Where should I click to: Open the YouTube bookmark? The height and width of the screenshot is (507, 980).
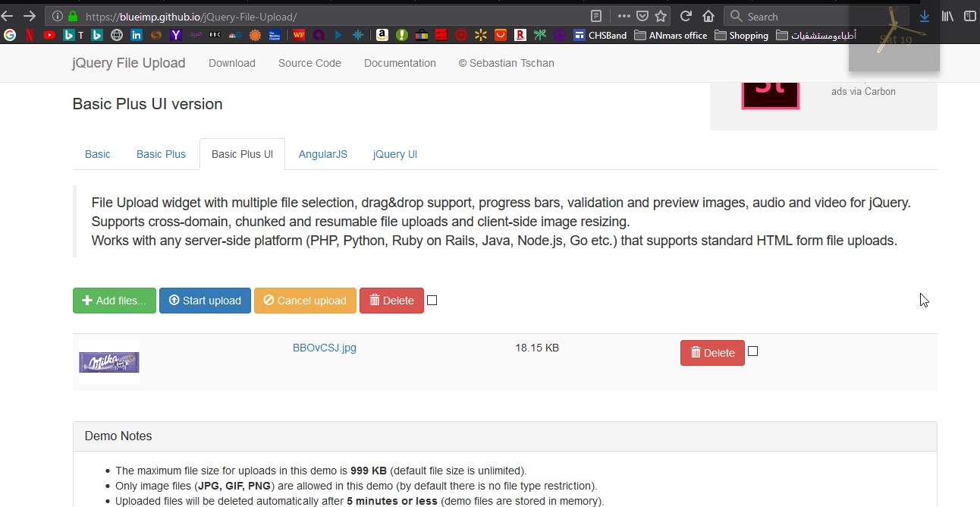49,35
